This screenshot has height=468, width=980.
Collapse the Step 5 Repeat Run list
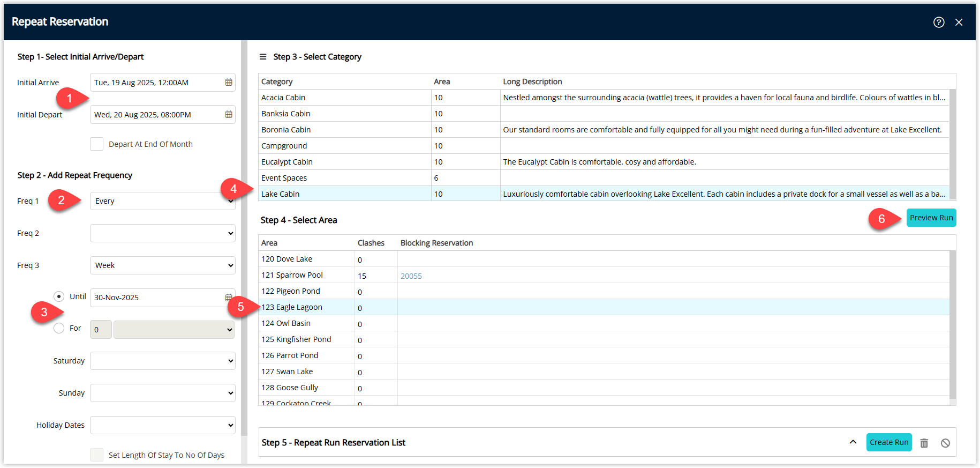point(853,442)
